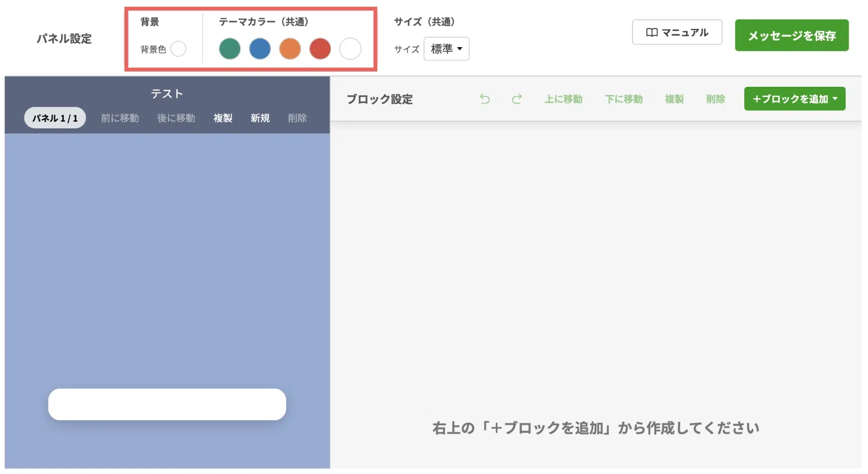Select the orange theme color
Viewport: 868px width, 474px height.
point(290,49)
